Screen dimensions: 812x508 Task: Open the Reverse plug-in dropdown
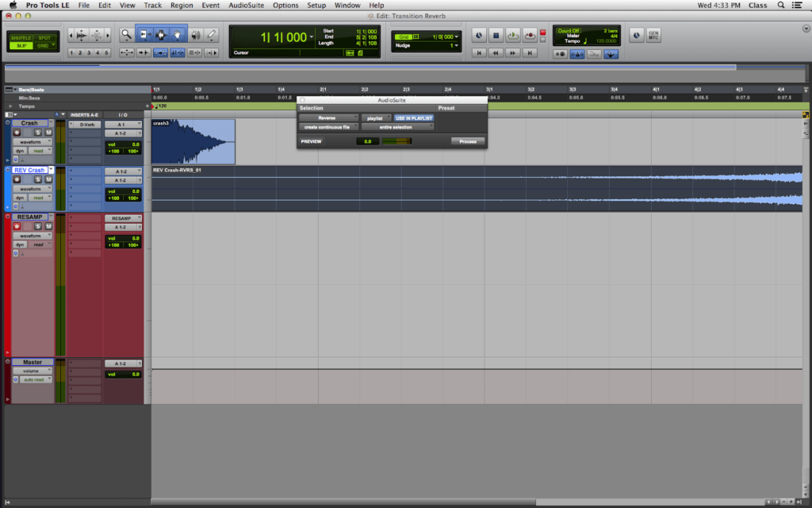[x=329, y=117]
